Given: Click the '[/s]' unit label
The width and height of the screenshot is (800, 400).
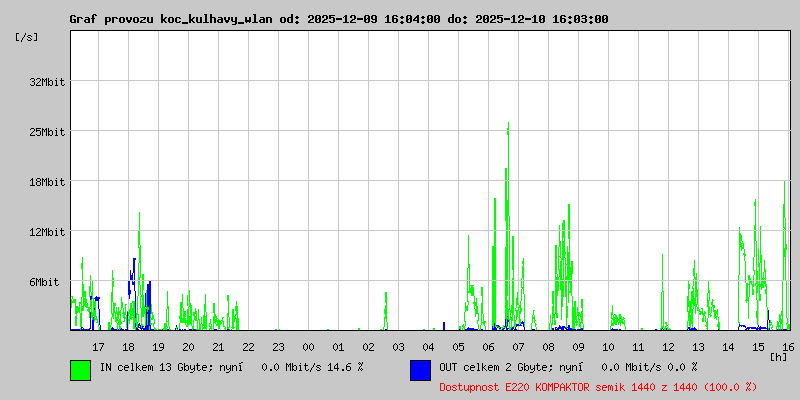Looking at the screenshot, I should (27, 37).
